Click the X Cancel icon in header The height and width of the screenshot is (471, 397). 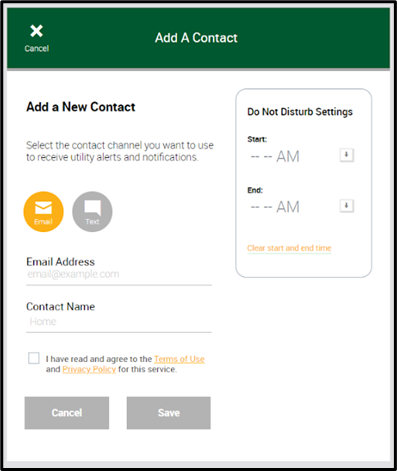coord(36,38)
